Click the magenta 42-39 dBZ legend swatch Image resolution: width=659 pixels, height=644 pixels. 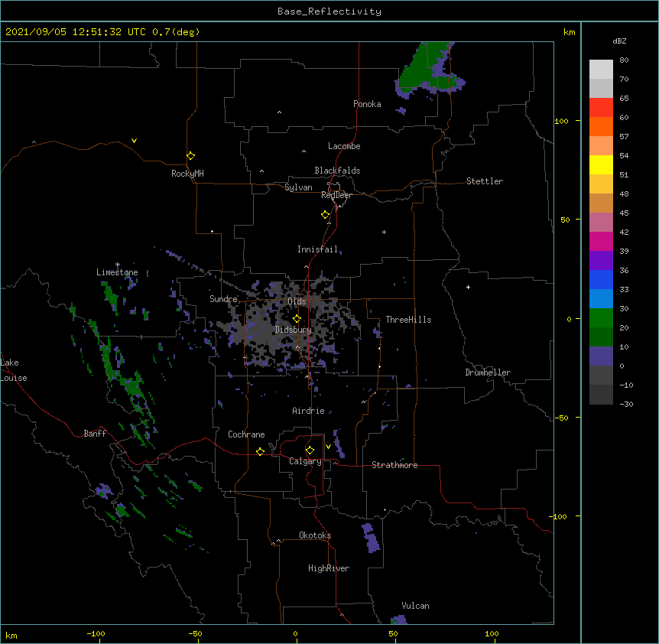(601, 241)
